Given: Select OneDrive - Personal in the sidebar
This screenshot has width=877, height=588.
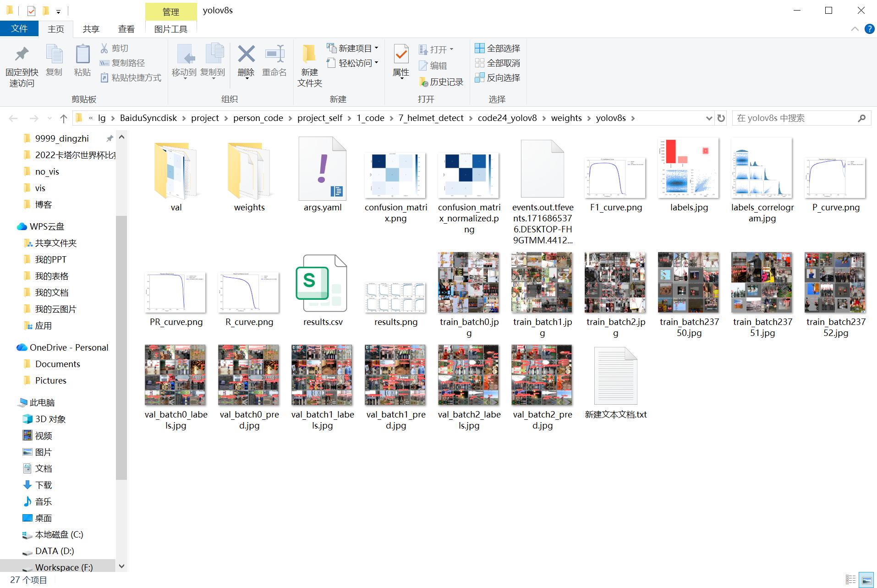Looking at the screenshot, I should coord(69,347).
